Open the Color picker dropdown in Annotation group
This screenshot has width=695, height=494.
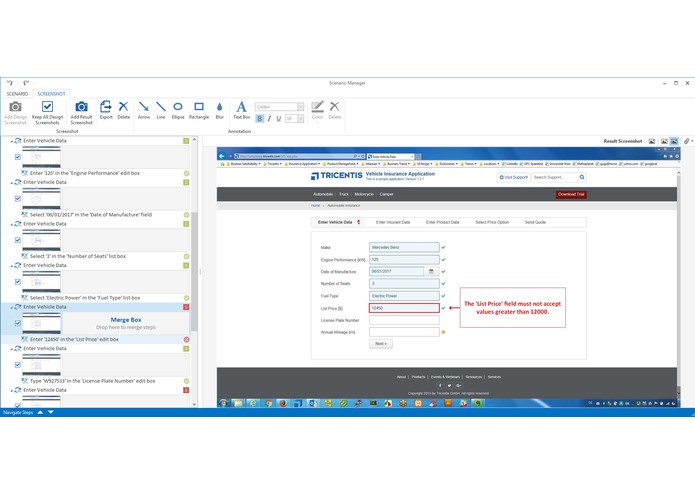(317, 121)
